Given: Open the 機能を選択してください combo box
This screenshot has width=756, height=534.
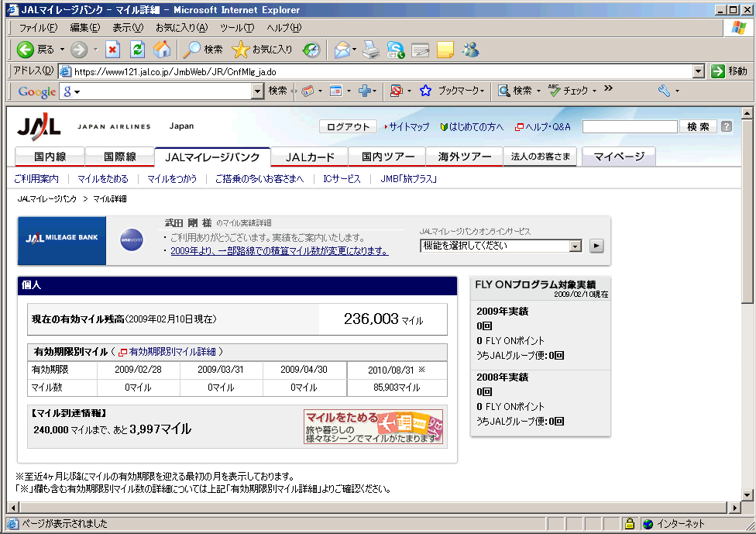Looking at the screenshot, I should [x=501, y=246].
